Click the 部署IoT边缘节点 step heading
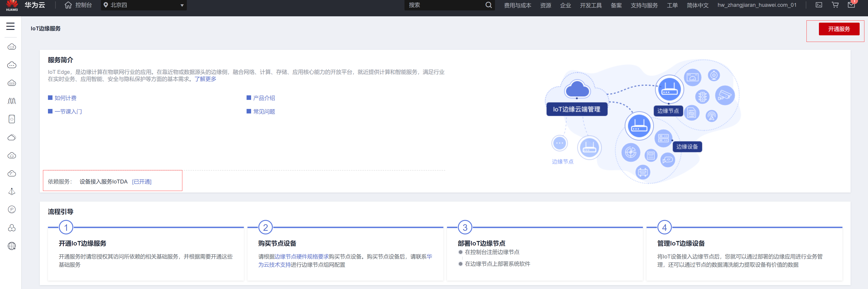Image resolution: width=868 pixels, height=289 pixels. click(x=482, y=243)
